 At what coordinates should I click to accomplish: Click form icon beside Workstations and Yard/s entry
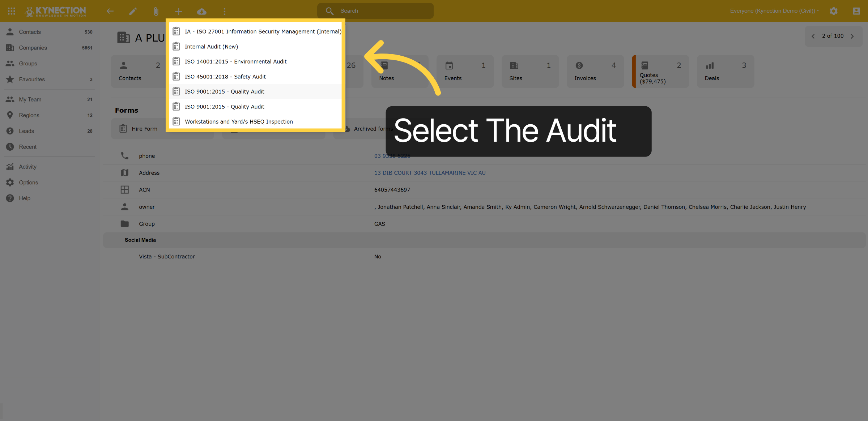click(x=176, y=121)
